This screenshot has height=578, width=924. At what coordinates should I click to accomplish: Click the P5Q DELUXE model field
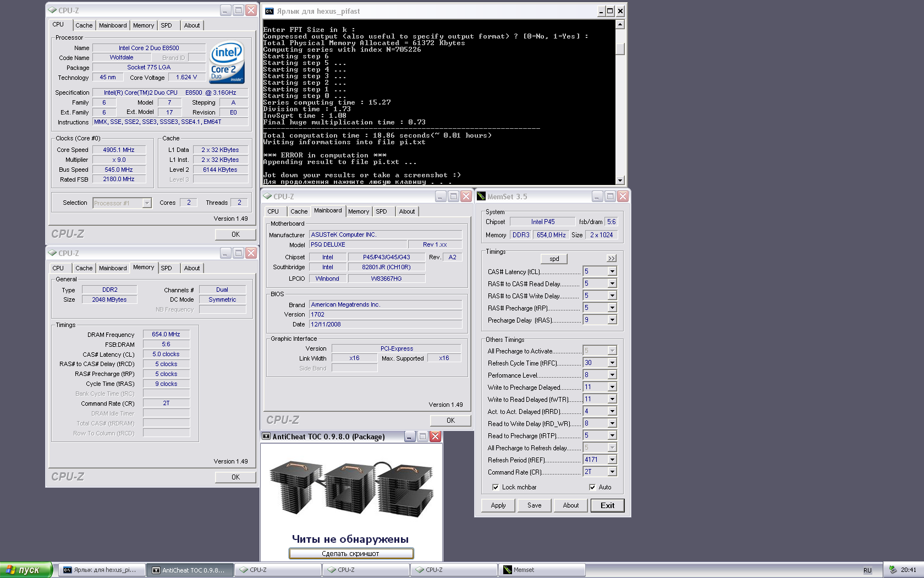pos(358,244)
